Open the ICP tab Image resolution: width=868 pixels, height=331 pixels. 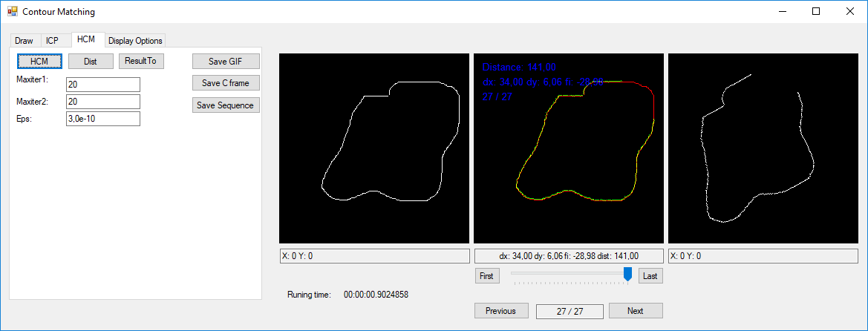click(52, 41)
